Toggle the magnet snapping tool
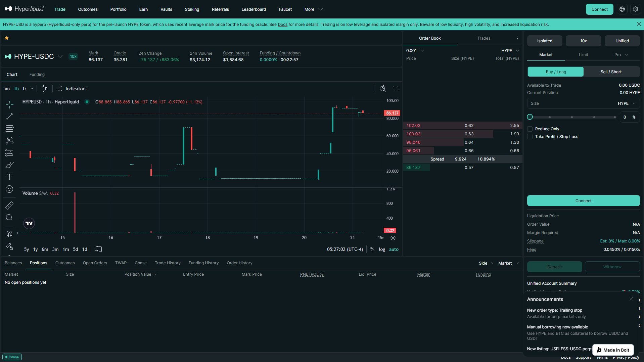 tap(9, 234)
